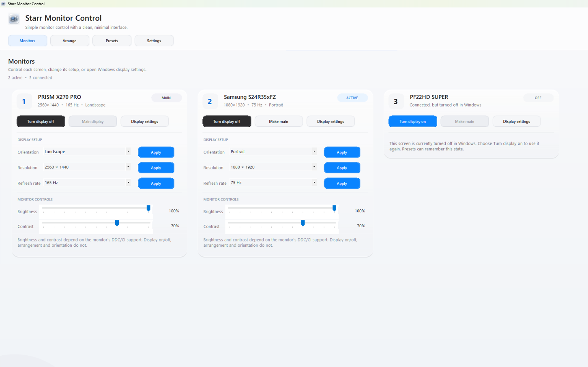Select the monitor 2 number badge
The width and height of the screenshot is (588, 367).
[210, 101]
